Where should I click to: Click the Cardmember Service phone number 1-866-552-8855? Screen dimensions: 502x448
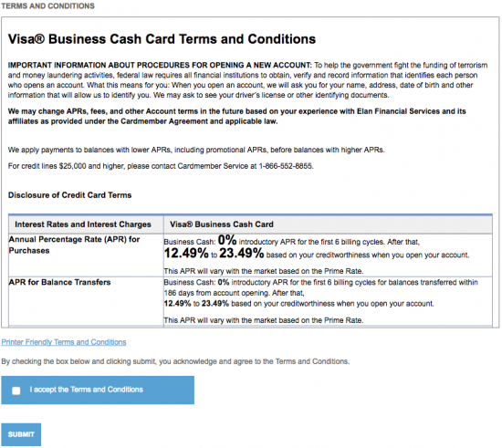click(286, 166)
